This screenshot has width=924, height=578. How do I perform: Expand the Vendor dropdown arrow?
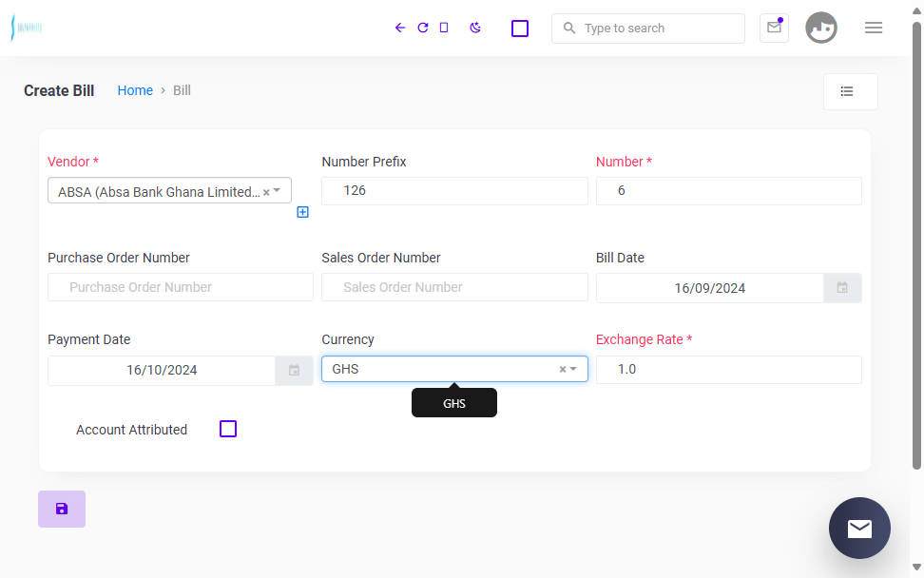coord(277,191)
